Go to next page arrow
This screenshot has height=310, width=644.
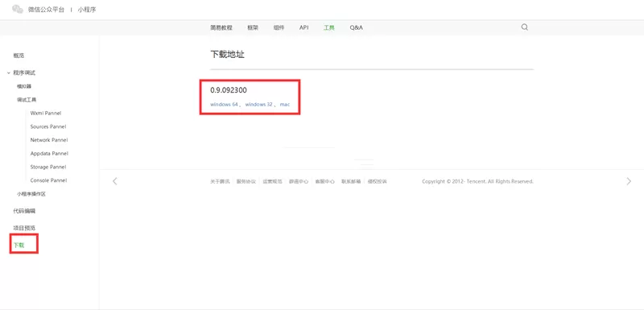point(629,181)
